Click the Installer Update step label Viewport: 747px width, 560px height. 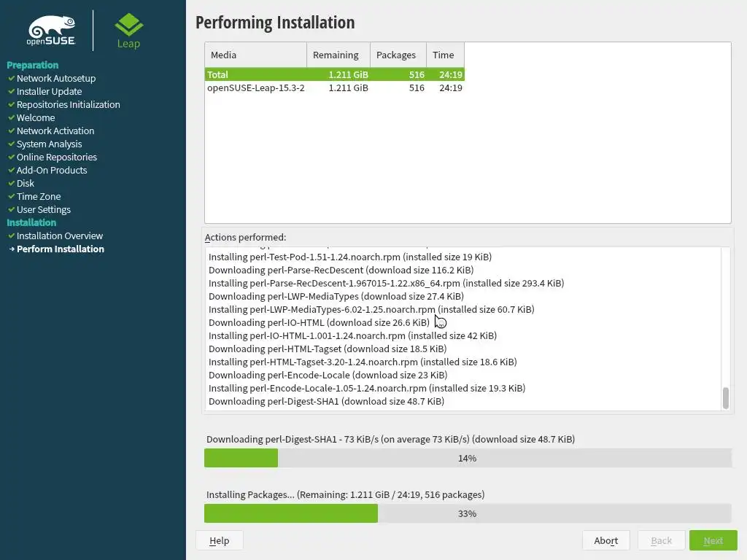pos(49,91)
